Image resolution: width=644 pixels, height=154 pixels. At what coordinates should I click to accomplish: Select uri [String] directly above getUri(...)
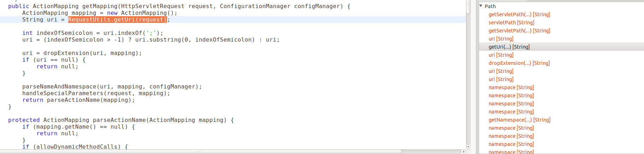point(501,39)
